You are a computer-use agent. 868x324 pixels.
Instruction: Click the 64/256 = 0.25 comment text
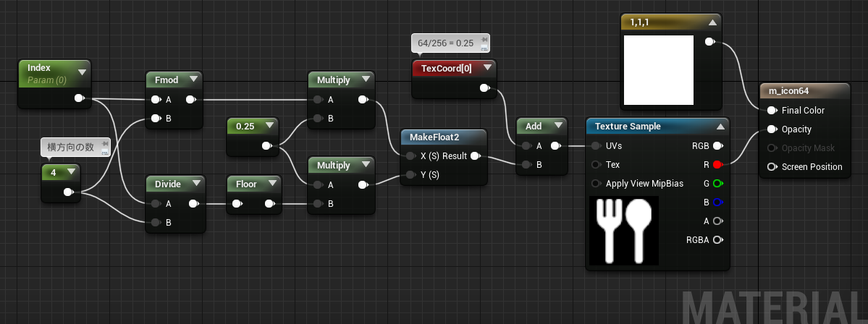pos(446,43)
